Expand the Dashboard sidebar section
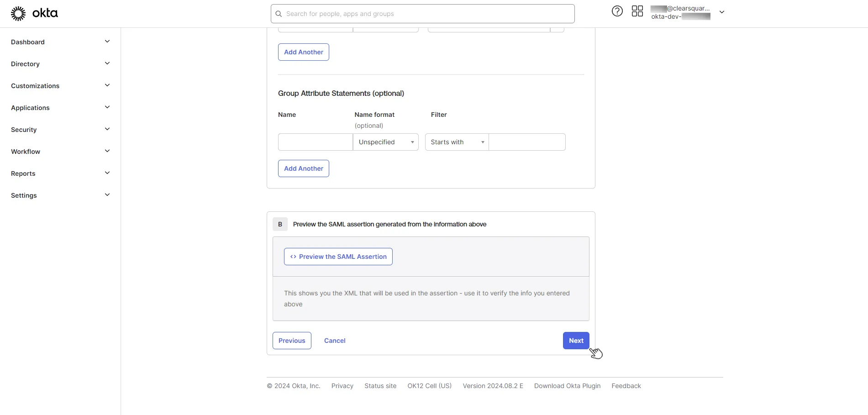 [107, 42]
